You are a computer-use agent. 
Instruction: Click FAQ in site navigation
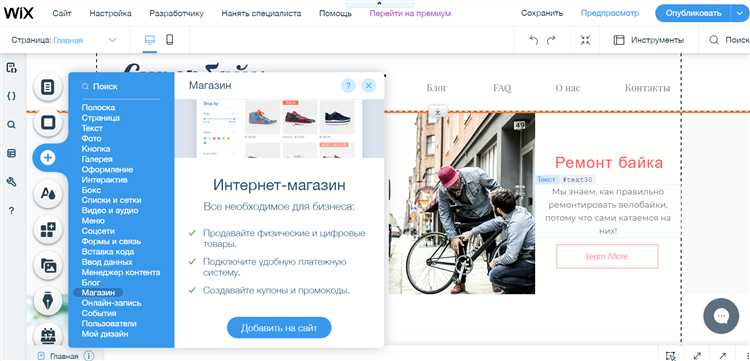[x=502, y=88]
